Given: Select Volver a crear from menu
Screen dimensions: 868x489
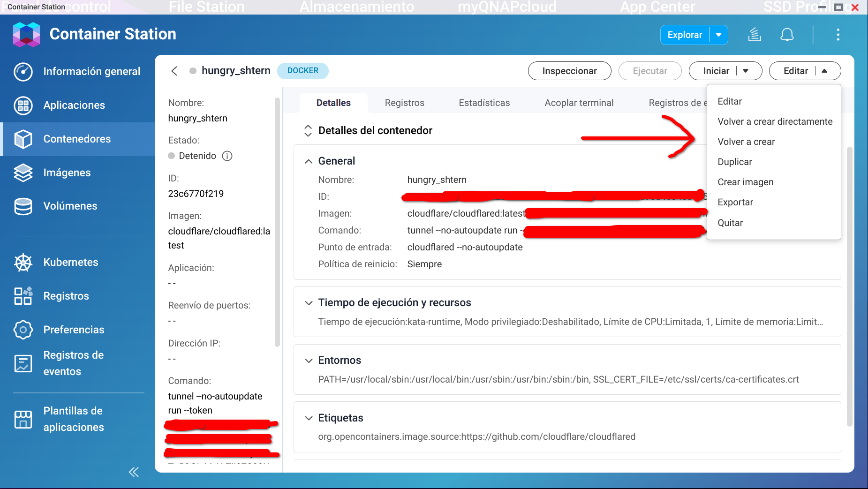Looking at the screenshot, I should click(746, 142).
